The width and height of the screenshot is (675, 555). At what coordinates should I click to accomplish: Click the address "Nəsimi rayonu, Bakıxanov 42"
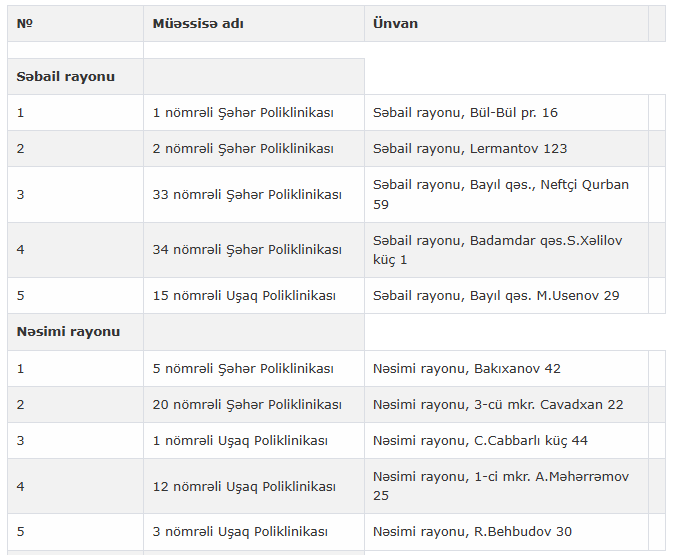point(467,369)
